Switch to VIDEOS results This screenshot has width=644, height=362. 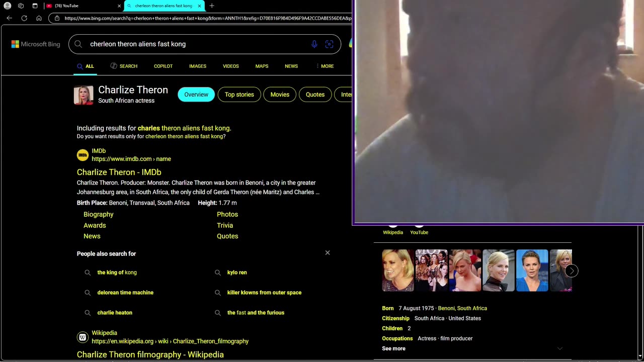click(231, 66)
